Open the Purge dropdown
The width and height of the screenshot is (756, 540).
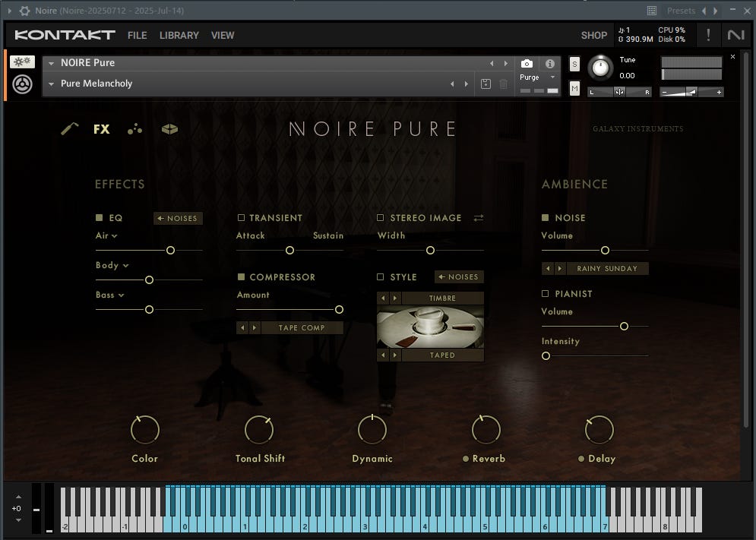(552, 77)
